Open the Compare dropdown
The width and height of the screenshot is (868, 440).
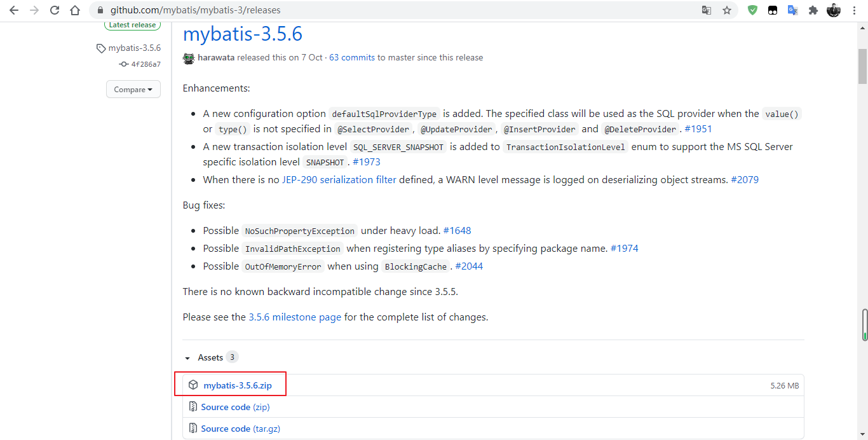tap(133, 90)
